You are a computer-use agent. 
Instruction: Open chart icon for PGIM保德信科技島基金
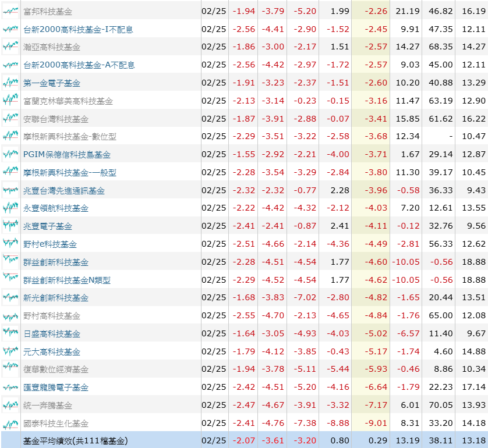click(10, 154)
